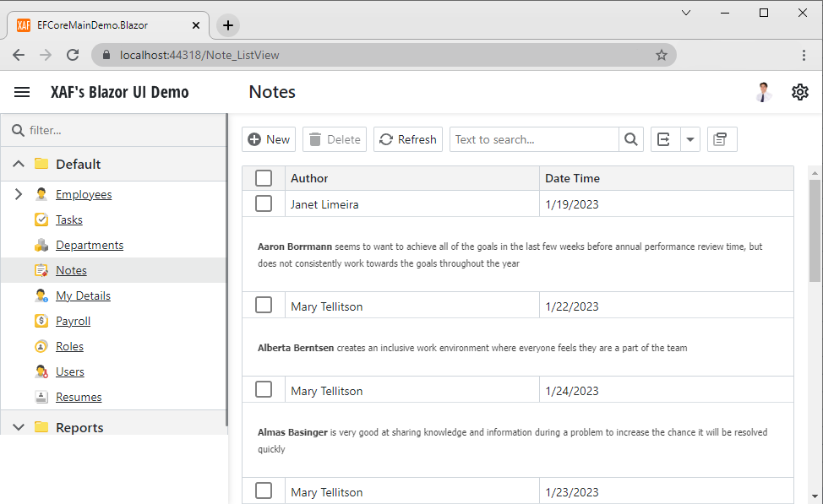Check the 1/22/2023 Mary Tellitson row
Screen dimensions: 823x504
coord(264,305)
